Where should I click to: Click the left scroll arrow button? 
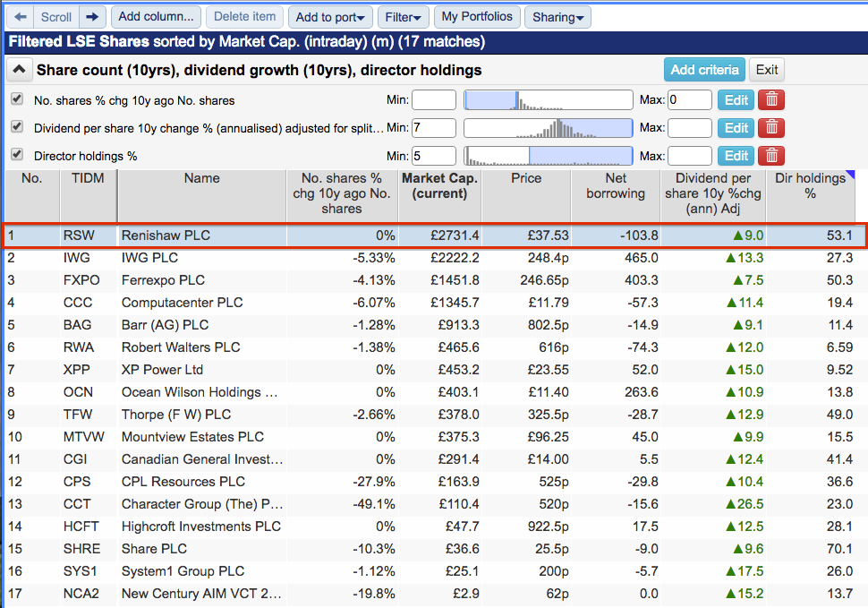click(x=21, y=17)
